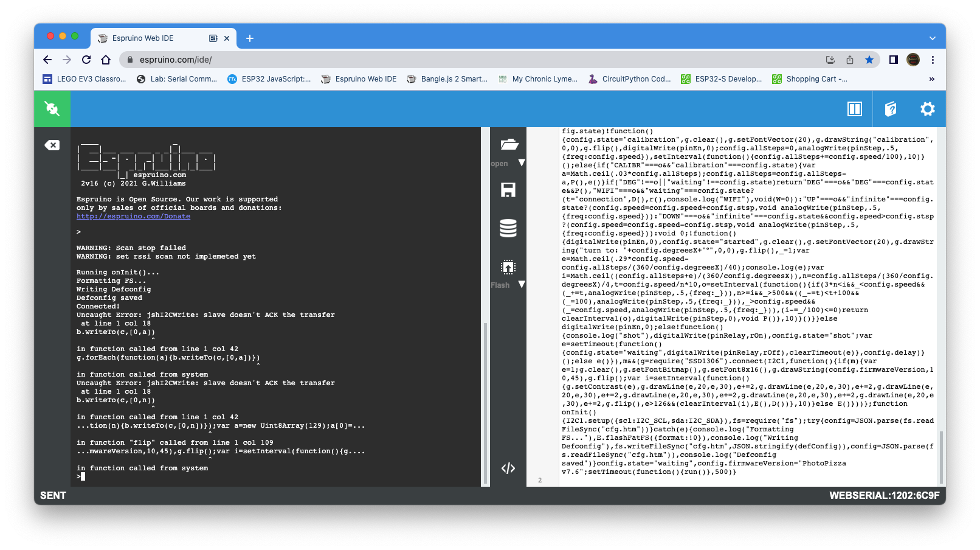Open Espruino Web IDE bookmark
Image resolution: width=980 pixels, height=550 pixels.
click(x=359, y=79)
